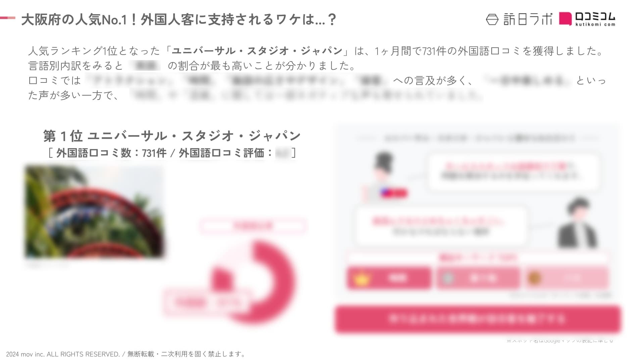644x362 pixels.
Task: Click the 口コミコム kutikomi.com logo text
Action: [595, 19]
